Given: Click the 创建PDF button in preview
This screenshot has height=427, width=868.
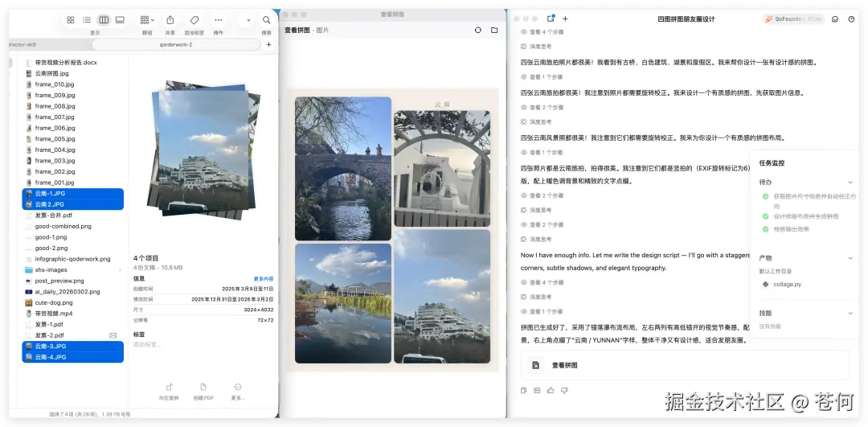Looking at the screenshot, I should [203, 392].
